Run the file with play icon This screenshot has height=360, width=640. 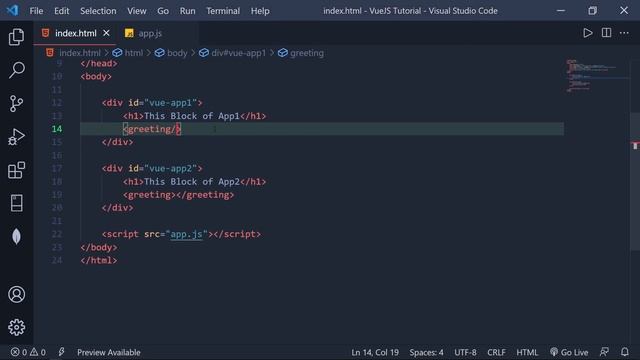[x=587, y=33]
